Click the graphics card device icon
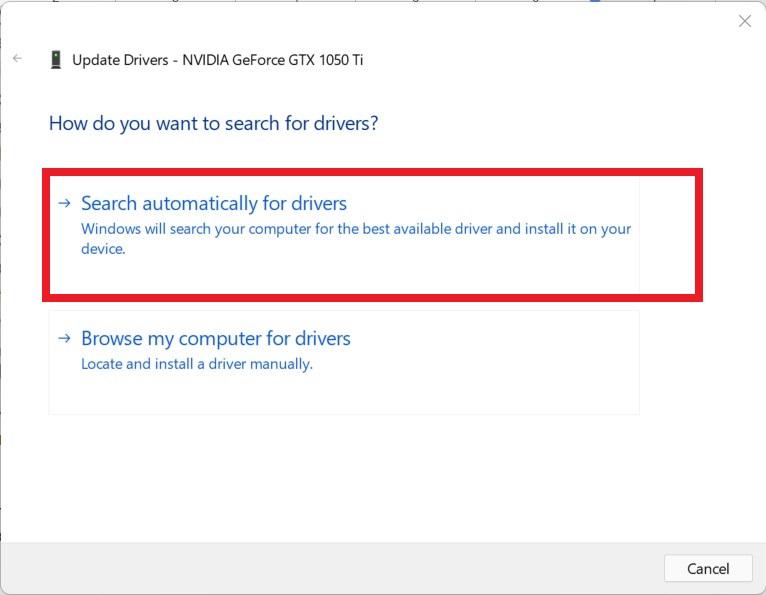Screen dimensions: 766x595 [x=55, y=60]
